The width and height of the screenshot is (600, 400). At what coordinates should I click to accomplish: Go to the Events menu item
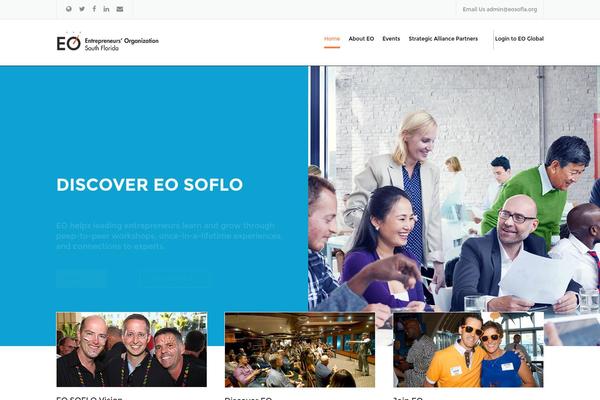click(391, 39)
